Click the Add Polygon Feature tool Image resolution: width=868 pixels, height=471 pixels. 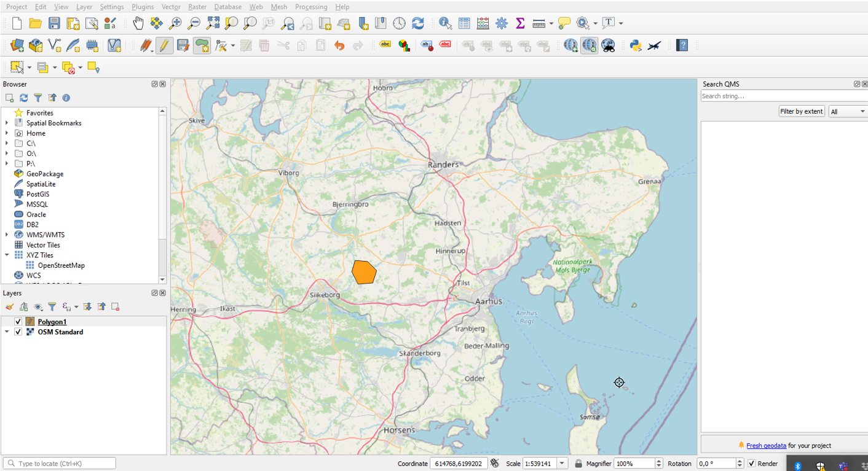[x=202, y=45]
